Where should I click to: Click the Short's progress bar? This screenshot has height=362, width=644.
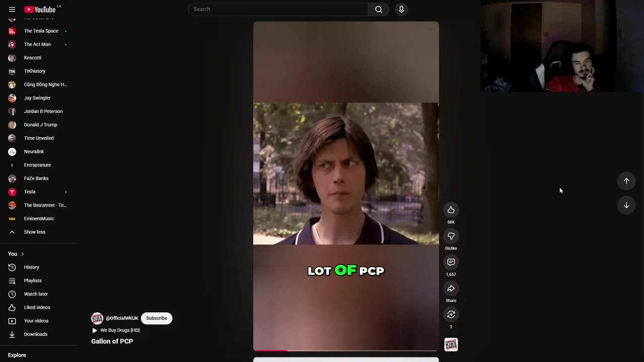(346, 350)
